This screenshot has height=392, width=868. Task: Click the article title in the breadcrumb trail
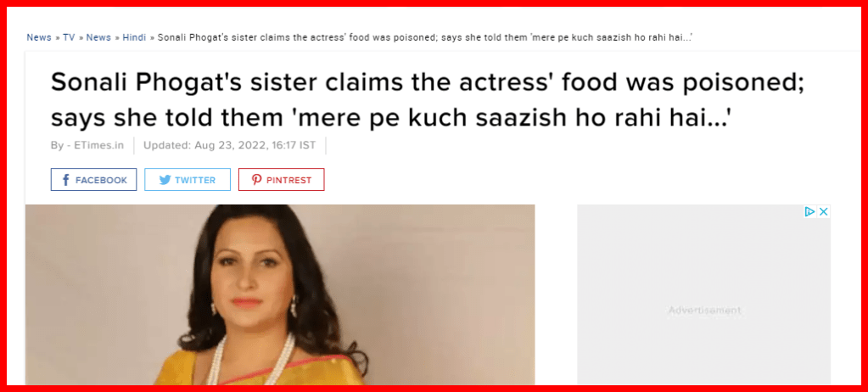tap(426, 37)
